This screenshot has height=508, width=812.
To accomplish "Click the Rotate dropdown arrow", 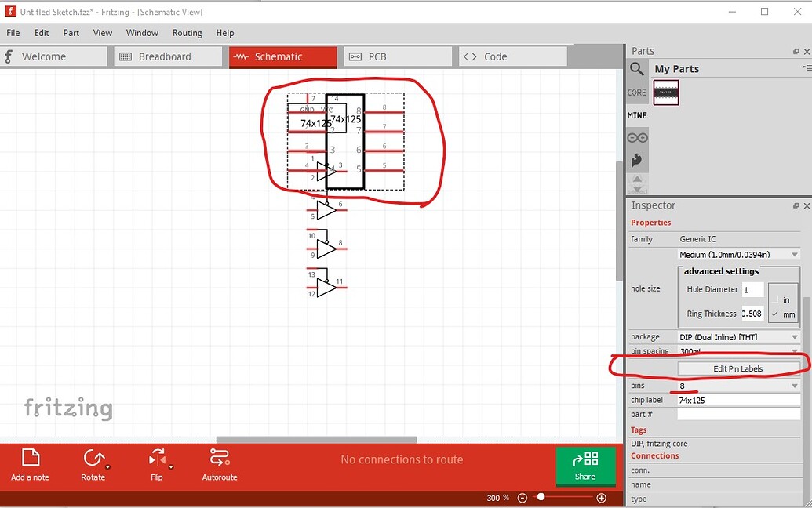I will (107, 467).
